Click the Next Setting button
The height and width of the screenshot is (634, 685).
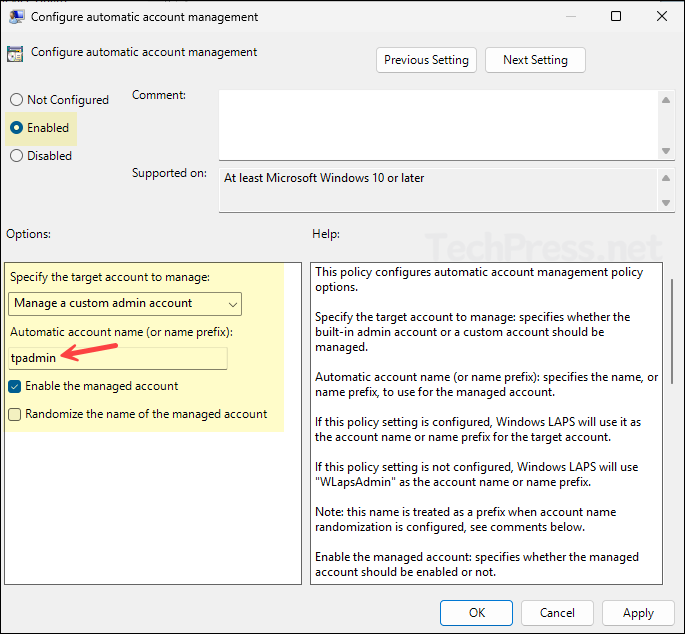(x=535, y=60)
